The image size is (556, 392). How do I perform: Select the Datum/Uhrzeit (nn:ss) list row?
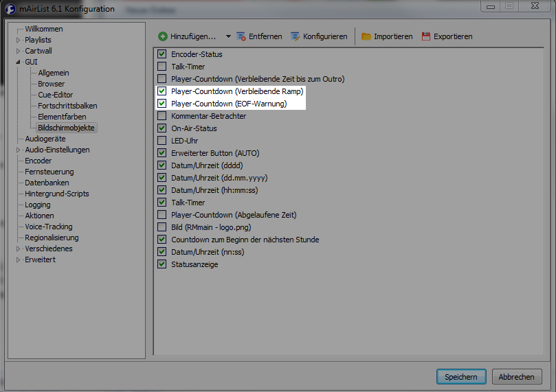pyautogui.click(x=208, y=252)
